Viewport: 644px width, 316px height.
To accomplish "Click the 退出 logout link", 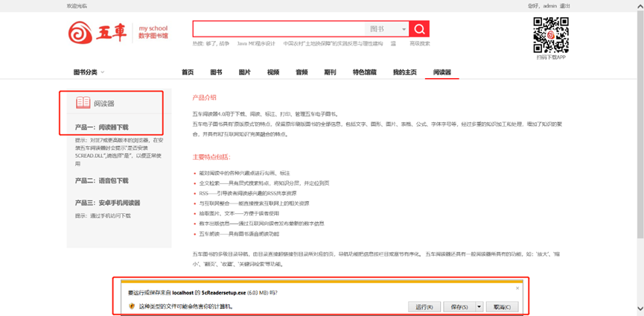I will [565, 5].
